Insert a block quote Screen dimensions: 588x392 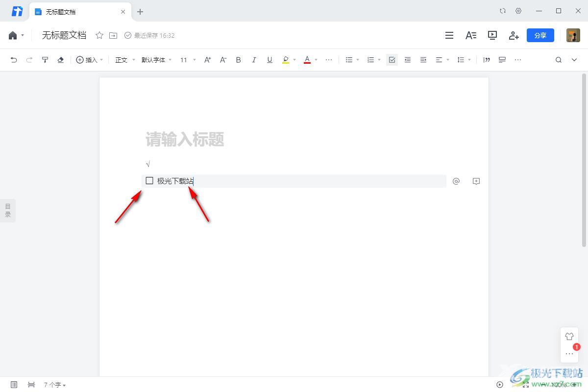(487, 60)
